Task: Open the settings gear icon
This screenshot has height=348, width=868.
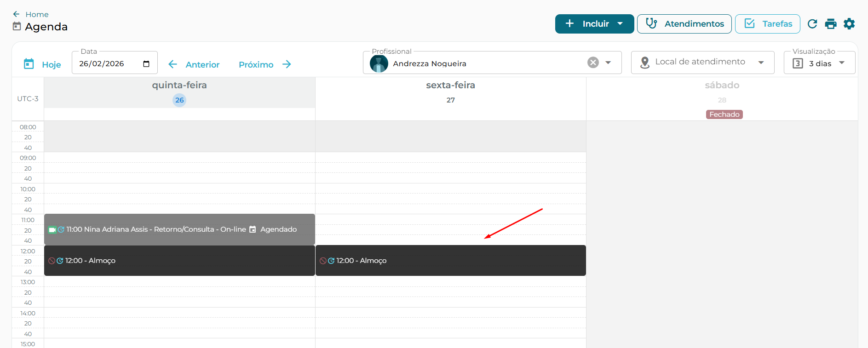Action: (x=849, y=24)
